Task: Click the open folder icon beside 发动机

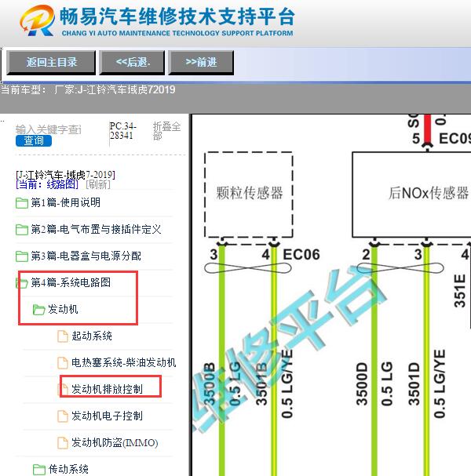Action: tap(39, 310)
